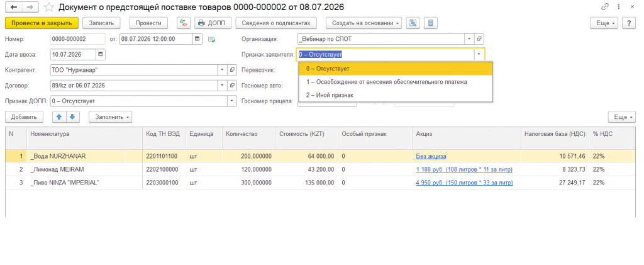Open calendar for Дата ввоза field
Viewport: 644px width, 265px height.
coord(101,54)
